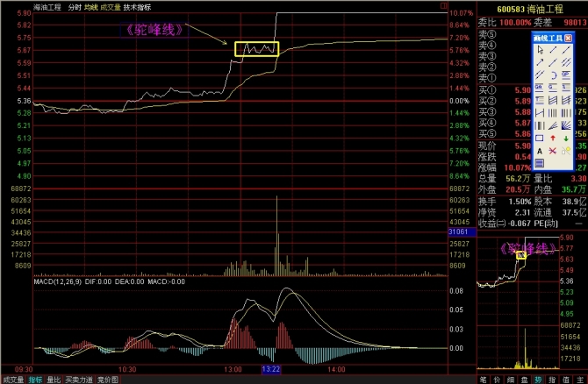Image resolution: width=588 pixels, height=384 pixels.
Task: Click the 涨幅 10.07% value
Action: pos(518,167)
